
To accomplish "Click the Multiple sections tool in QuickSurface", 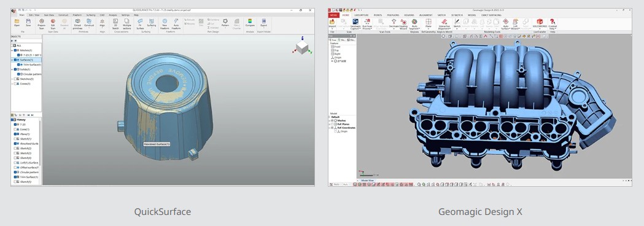I will tap(127, 23).
